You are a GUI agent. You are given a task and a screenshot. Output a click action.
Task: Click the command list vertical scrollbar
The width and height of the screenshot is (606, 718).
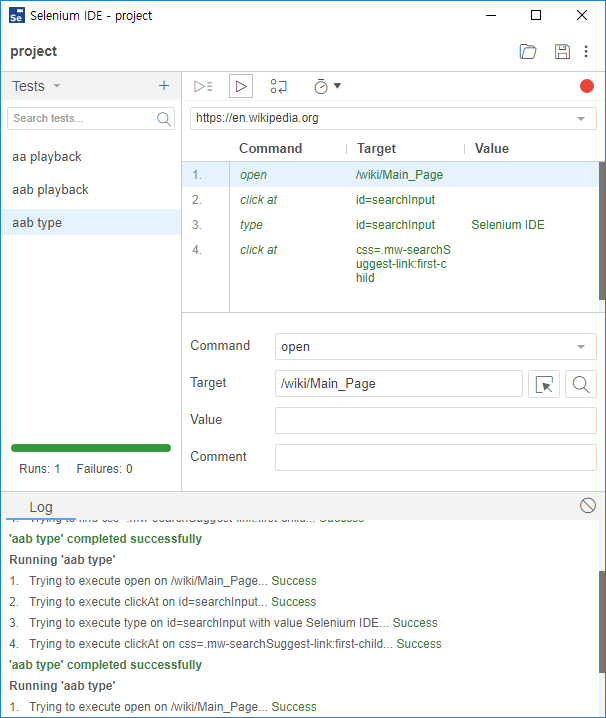[602, 231]
